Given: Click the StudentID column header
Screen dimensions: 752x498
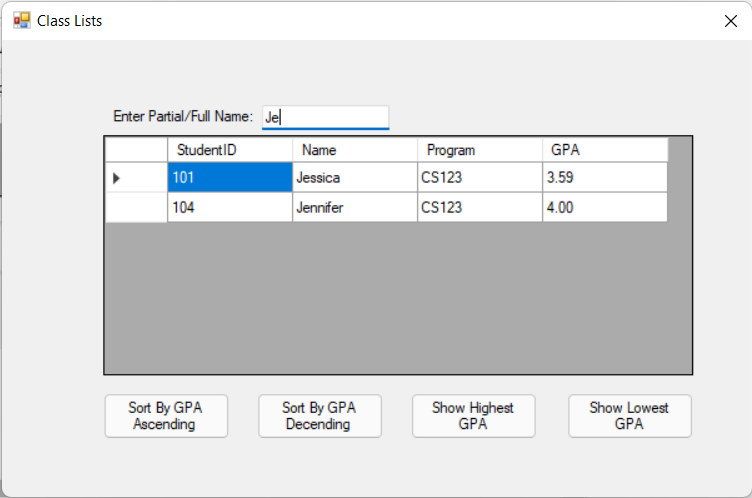Looking at the screenshot, I should click(x=230, y=150).
